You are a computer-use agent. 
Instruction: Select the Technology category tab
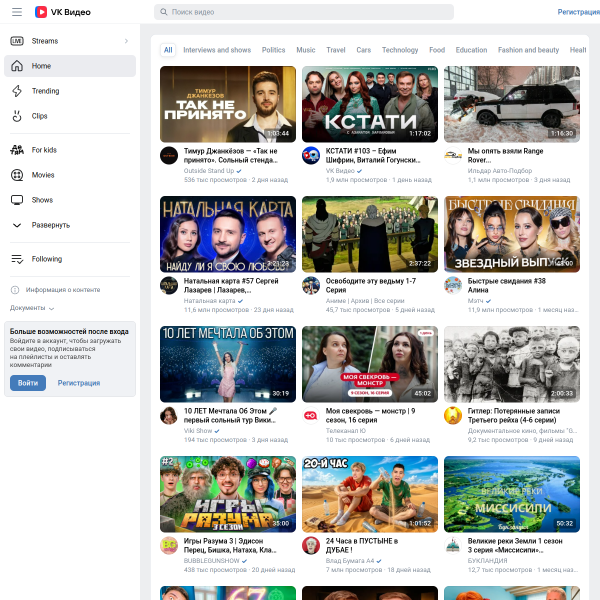400,50
